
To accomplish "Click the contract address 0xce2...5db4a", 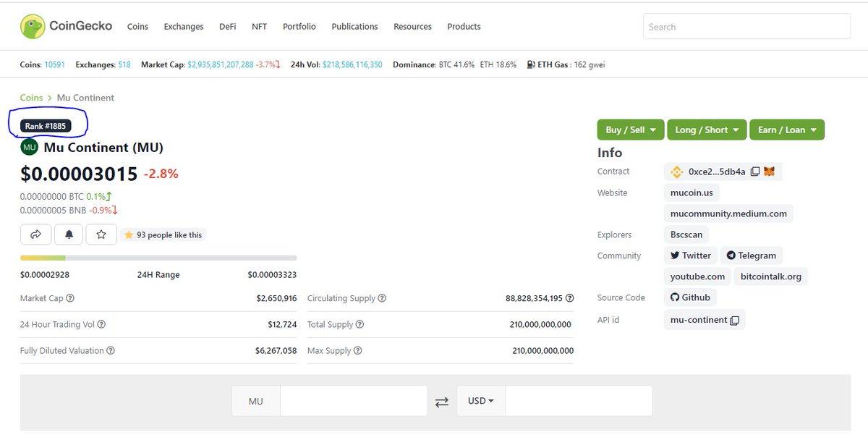I will [717, 172].
